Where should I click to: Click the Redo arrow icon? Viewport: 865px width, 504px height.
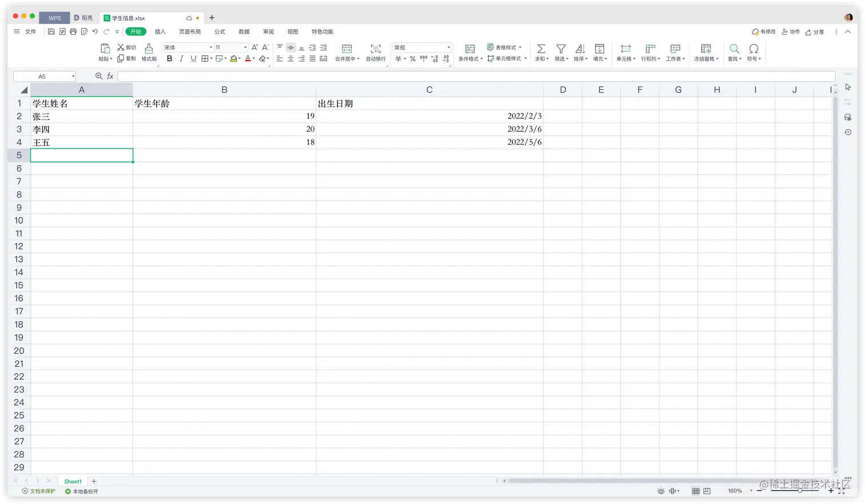point(106,32)
